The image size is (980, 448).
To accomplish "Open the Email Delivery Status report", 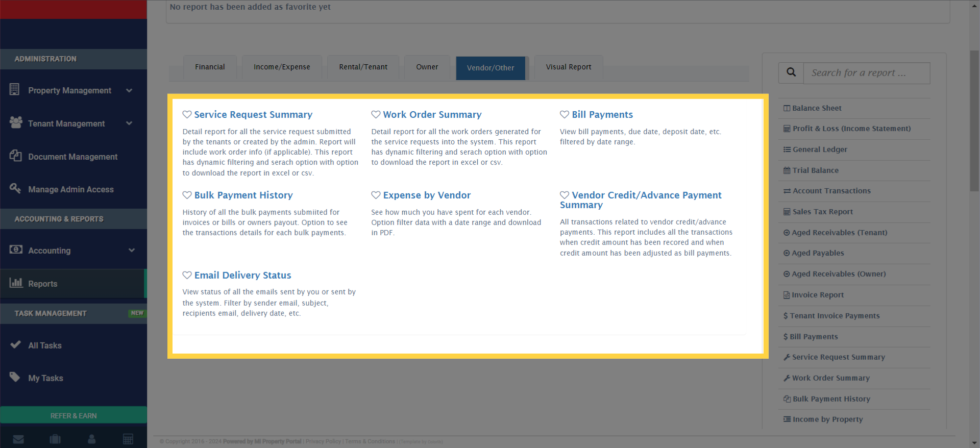I will tap(242, 276).
